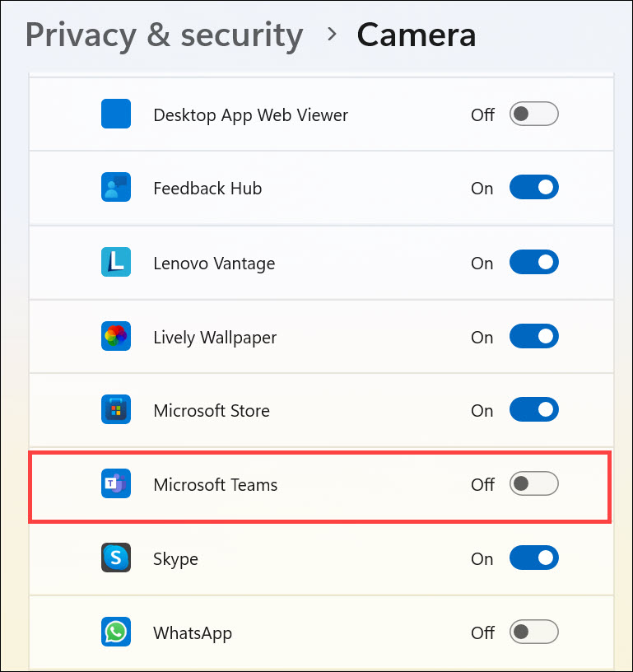Viewport: 633px width, 672px height.
Task: Click the Skype app icon
Action: coord(116,558)
